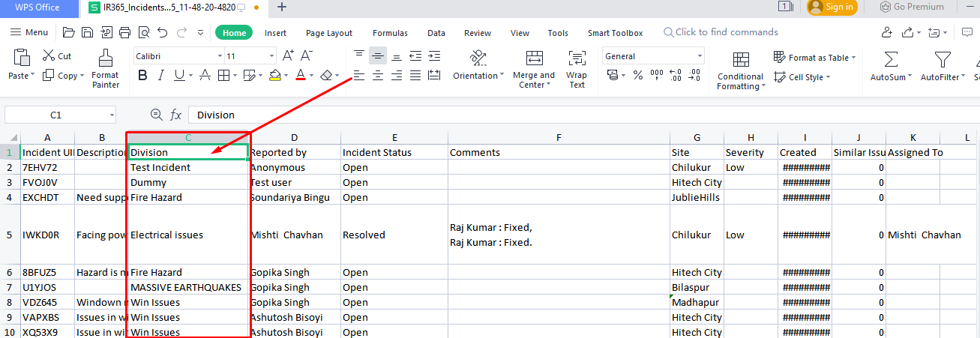The height and width of the screenshot is (338, 980).
Task: Open the Formulas ribbon tab
Action: click(x=390, y=33)
